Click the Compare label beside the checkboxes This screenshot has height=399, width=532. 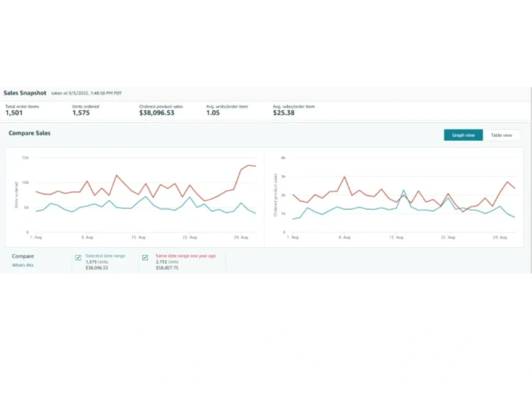pyautogui.click(x=23, y=256)
